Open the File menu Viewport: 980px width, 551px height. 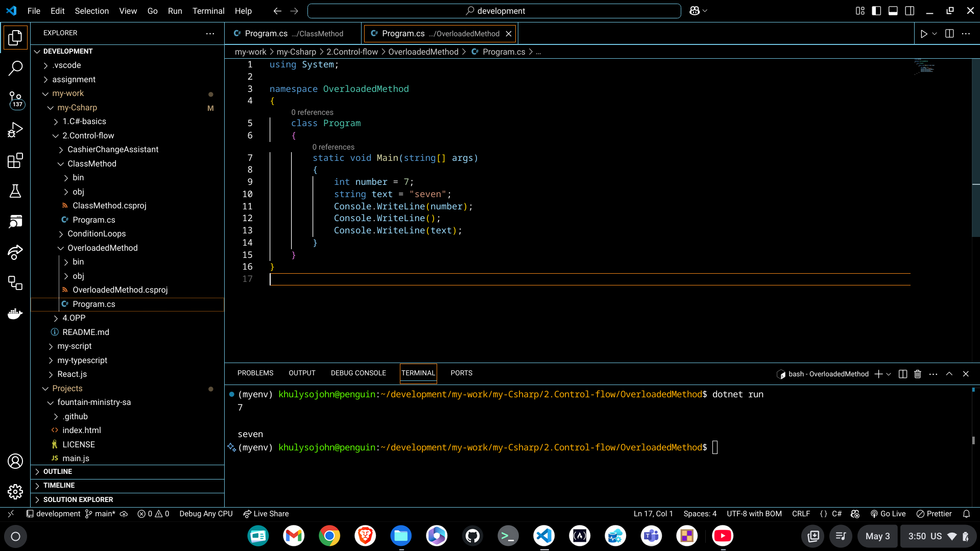pyautogui.click(x=34, y=11)
